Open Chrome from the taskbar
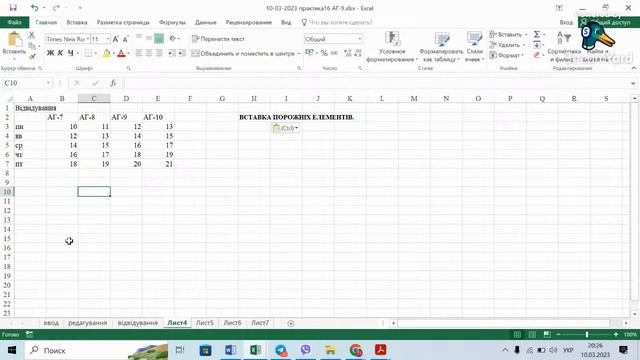The height and width of the screenshot is (360, 640). click(x=356, y=350)
